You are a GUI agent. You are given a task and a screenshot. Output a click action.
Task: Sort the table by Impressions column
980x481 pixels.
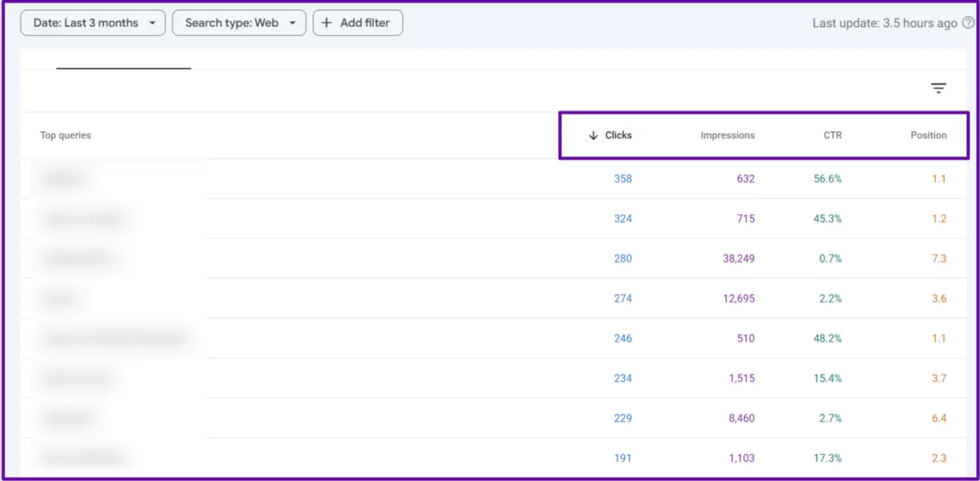(727, 135)
